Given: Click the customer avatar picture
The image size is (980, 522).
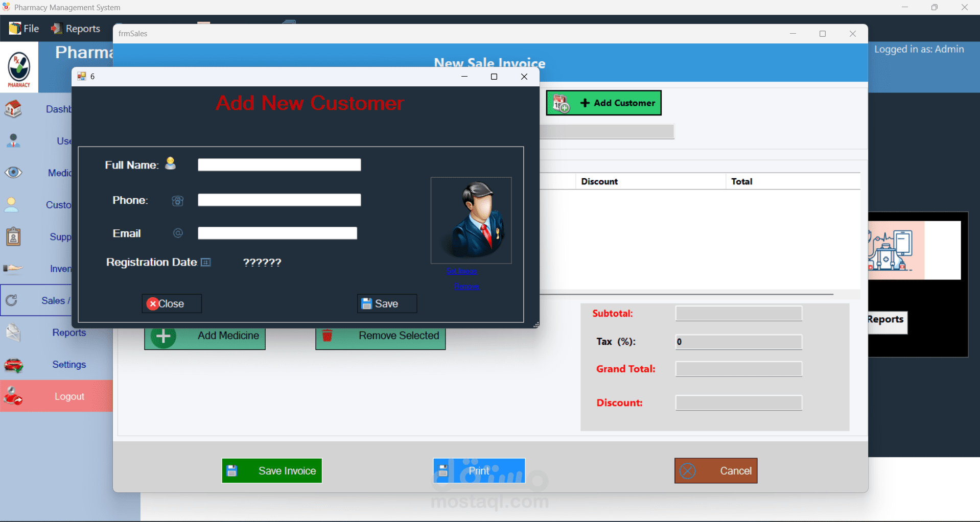Looking at the screenshot, I should pos(471,220).
